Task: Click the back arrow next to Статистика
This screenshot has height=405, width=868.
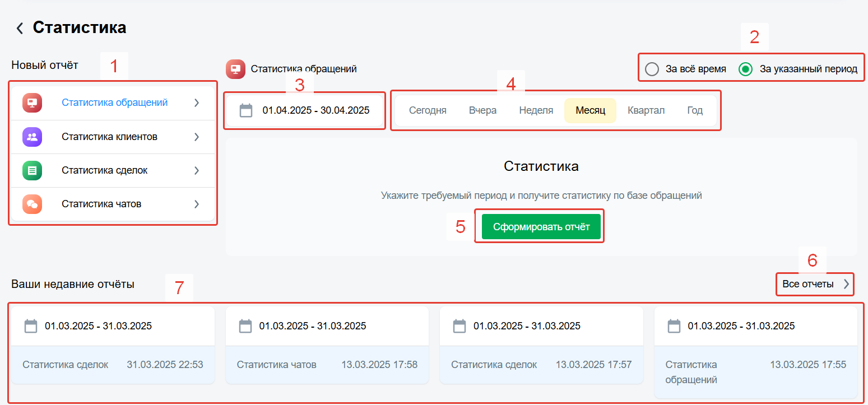Action: [20, 28]
